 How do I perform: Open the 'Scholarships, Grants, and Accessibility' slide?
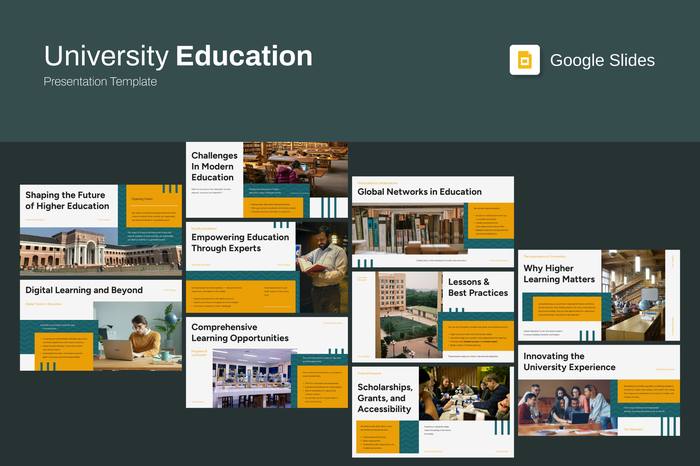click(x=433, y=412)
